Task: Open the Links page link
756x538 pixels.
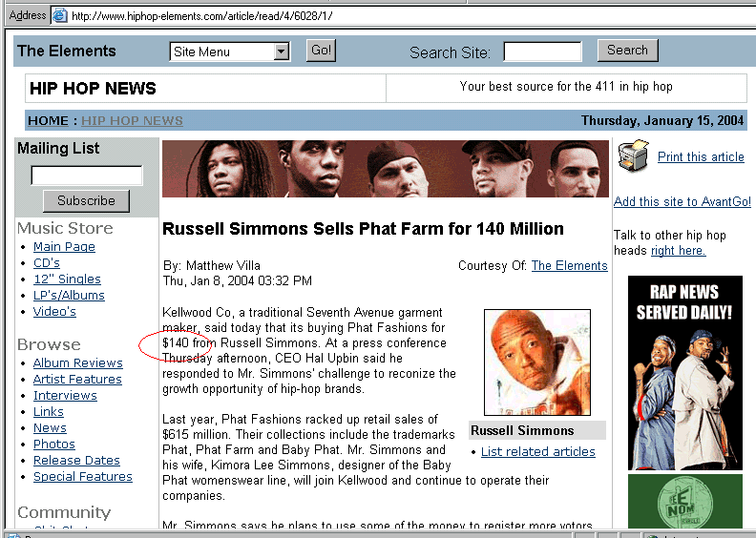Action: click(x=49, y=412)
